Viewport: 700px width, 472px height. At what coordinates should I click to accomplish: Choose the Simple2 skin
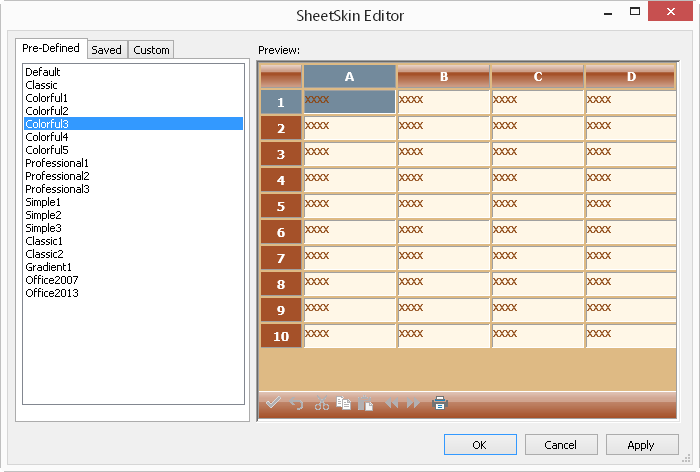[133, 215]
